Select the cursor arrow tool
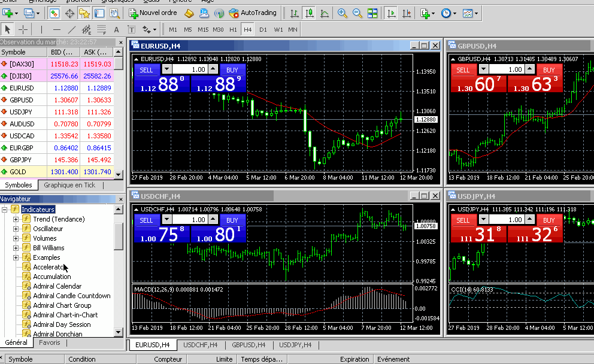This screenshot has width=594, height=364. pos(7,29)
